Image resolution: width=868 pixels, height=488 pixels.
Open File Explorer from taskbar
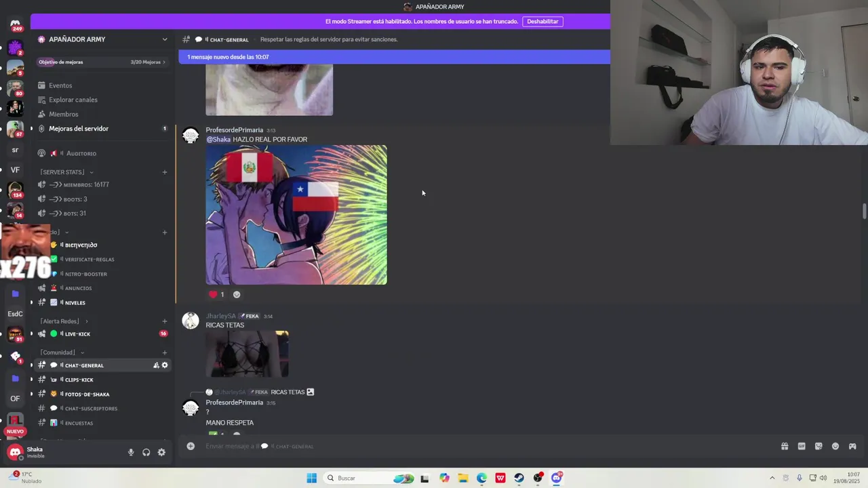coord(463,478)
